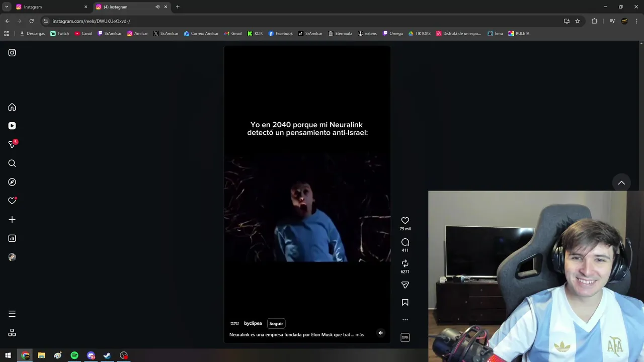
Task: Open the Facebook bookmark
Action: (x=280, y=34)
